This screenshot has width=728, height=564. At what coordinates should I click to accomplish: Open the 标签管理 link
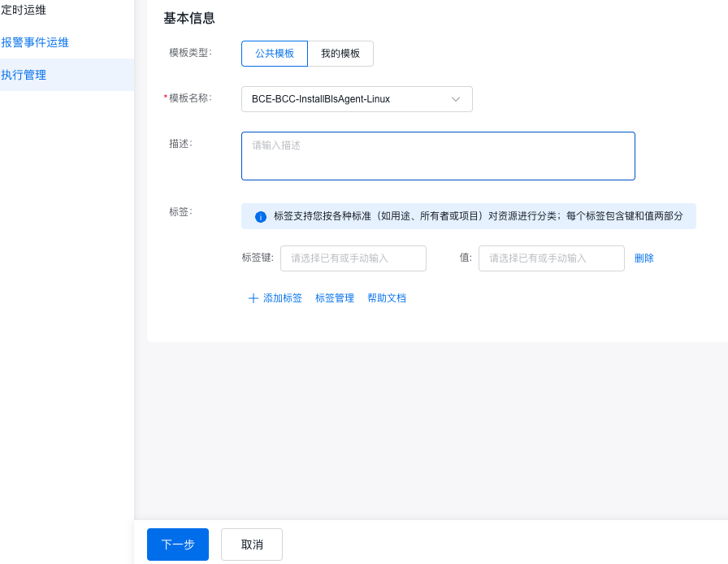click(x=335, y=298)
